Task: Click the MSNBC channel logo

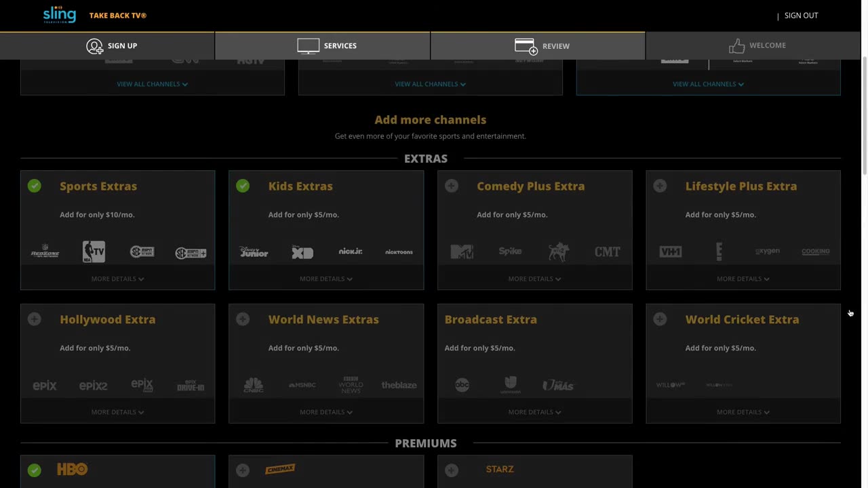Action: (302, 385)
